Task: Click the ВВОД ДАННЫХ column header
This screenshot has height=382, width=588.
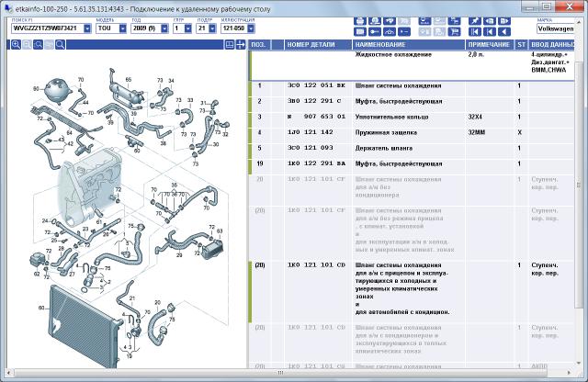Action: point(552,45)
